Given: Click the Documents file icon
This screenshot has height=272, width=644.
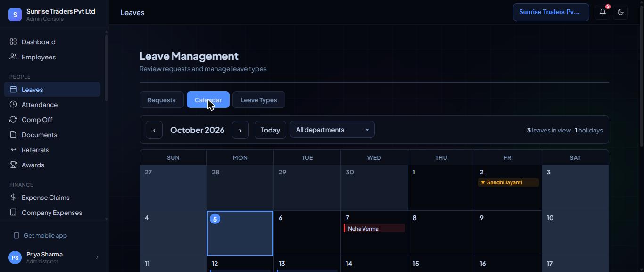Looking at the screenshot, I should (x=13, y=135).
